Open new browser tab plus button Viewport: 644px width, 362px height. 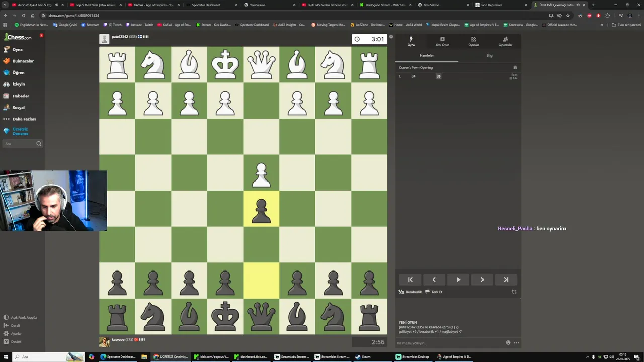[x=593, y=5]
